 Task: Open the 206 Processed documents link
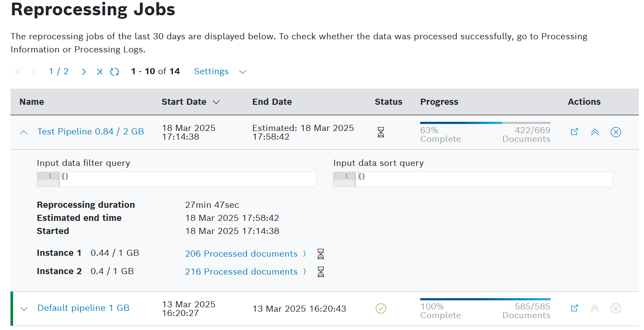[241, 254]
